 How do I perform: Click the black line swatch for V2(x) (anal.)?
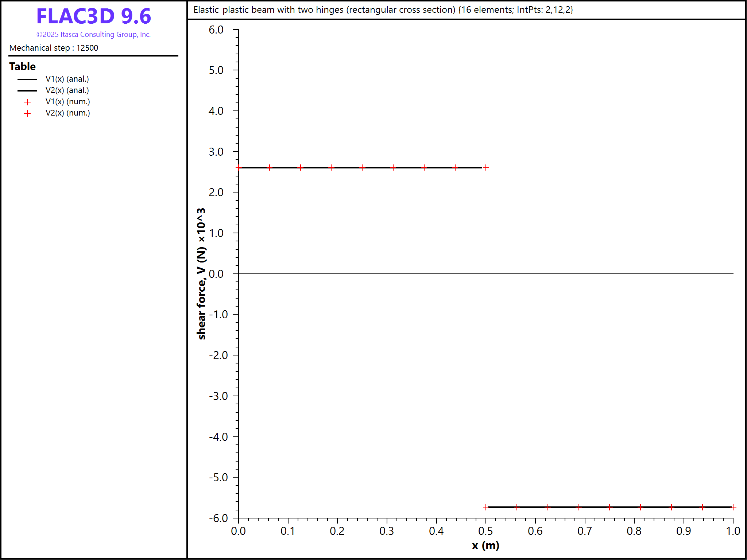click(27, 91)
